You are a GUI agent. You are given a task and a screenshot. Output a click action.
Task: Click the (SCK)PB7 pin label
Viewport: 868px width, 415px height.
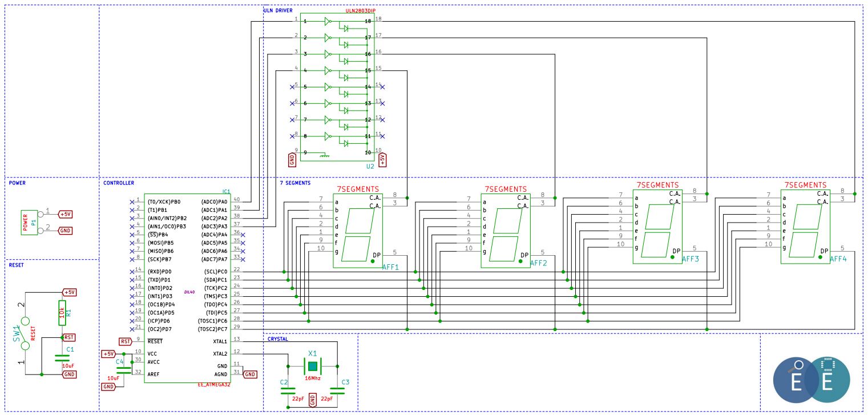tap(160, 259)
